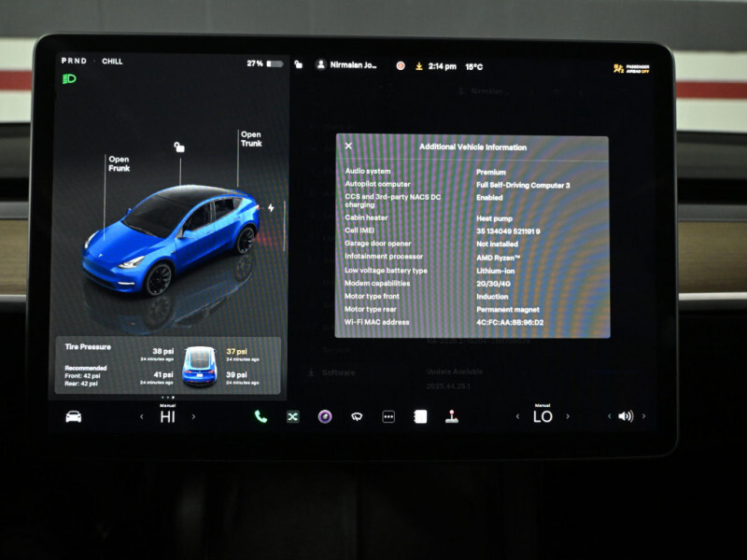This screenshot has width=747, height=560.
Task: Close the Additional Vehicle Information dialog
Action: 348,147
